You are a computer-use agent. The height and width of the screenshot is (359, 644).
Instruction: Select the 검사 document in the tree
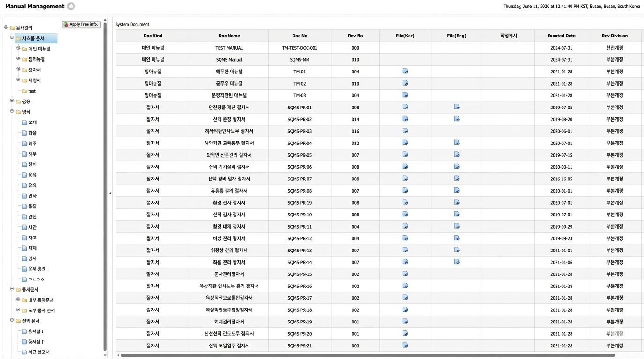(x=32, y=258)
